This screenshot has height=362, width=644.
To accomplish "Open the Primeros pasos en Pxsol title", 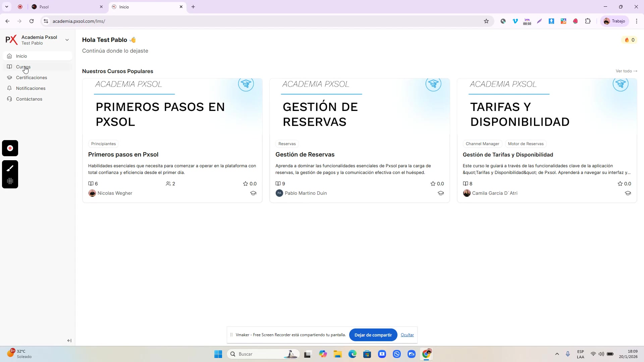I will (123, 155).
